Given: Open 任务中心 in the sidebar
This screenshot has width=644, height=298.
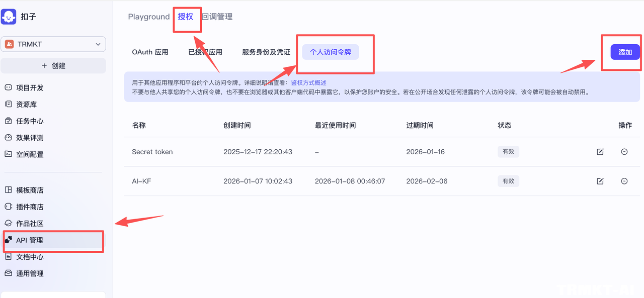Looking at the screenshot, I should 30,121.
